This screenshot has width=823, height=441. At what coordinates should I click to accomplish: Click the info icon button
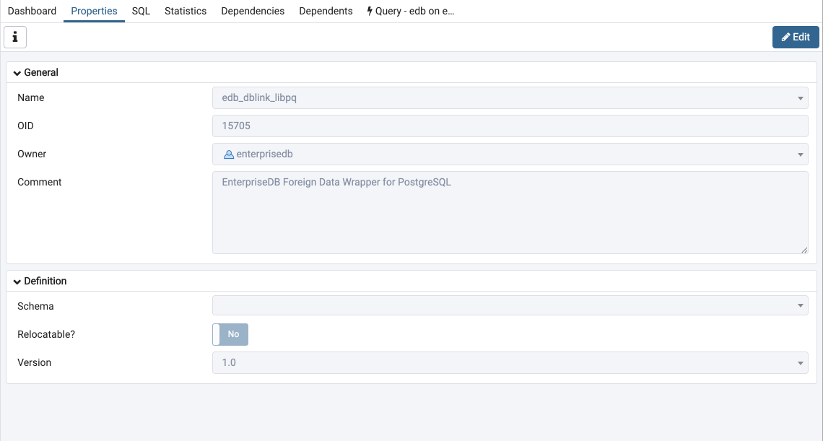tap(16, 37)
